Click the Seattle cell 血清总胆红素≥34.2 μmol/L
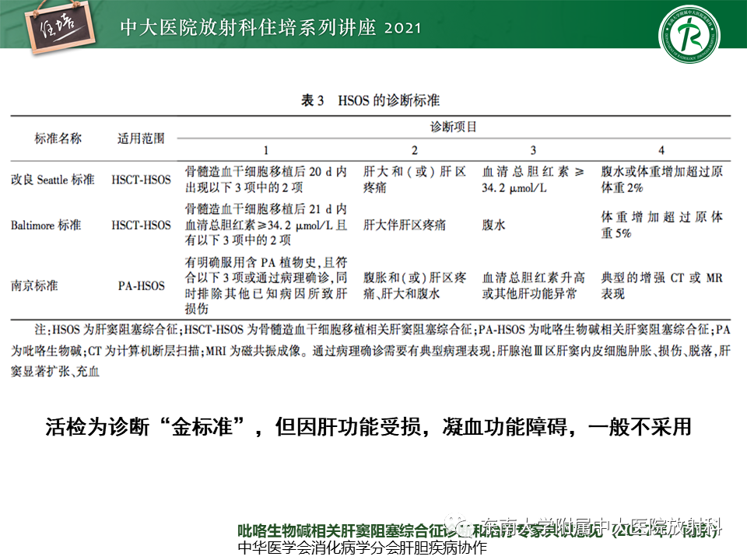The height and width of the screenshot is (560, 747). 533,180
